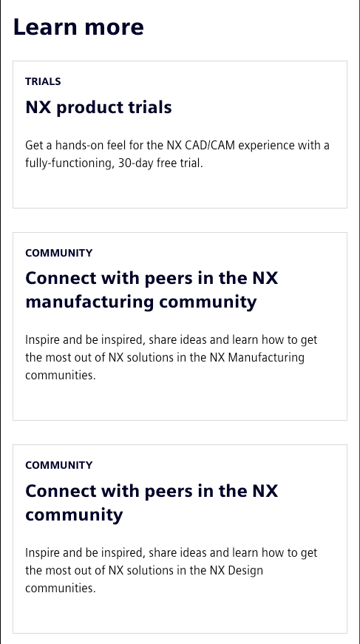
Task: Open Connect with peers in the NX community
Action: pyautogui.click(x=152, y=502)
